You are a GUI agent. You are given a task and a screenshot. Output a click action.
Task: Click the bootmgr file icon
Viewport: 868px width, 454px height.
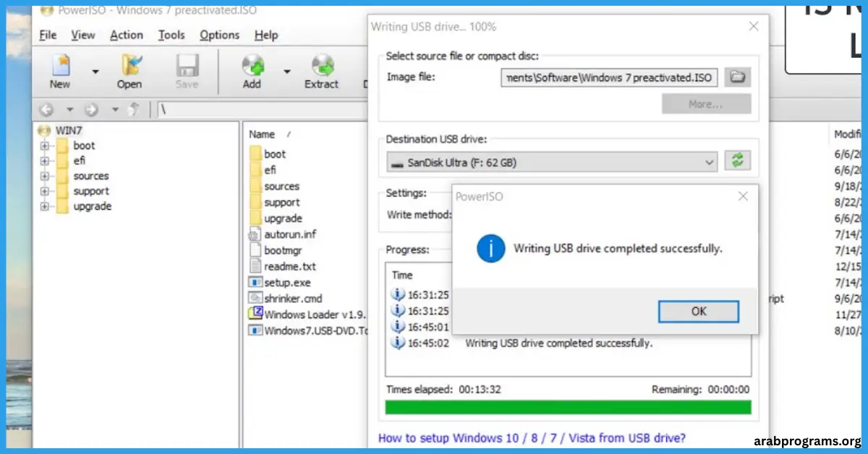click(x=255, y=250)
